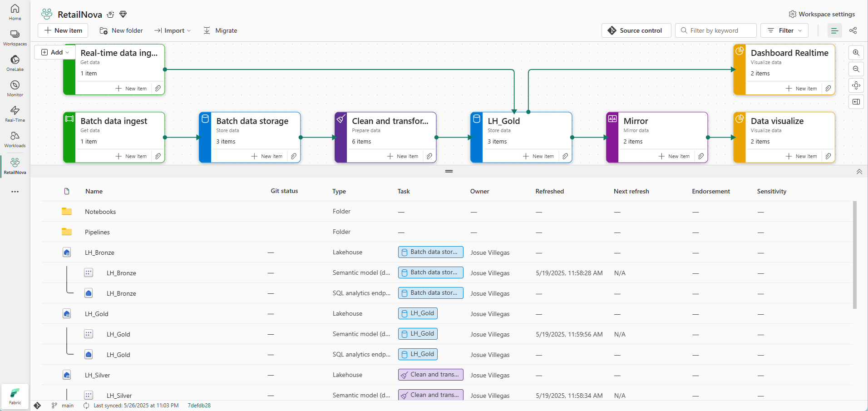Open the LH_Bronze lakehouse item
Image resolution: width=868 pixels, height=411 pixels.
(x=99, y=253)
